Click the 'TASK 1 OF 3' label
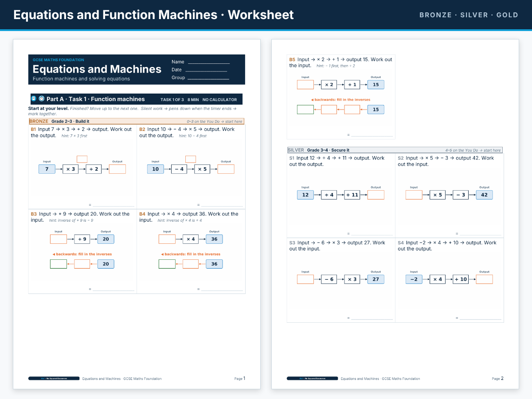The width and height of the screenshot is (532, 399). click(172, 100)
